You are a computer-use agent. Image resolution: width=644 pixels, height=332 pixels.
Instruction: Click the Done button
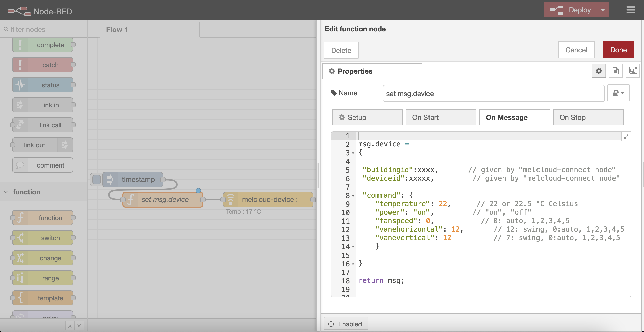(618, 50)
